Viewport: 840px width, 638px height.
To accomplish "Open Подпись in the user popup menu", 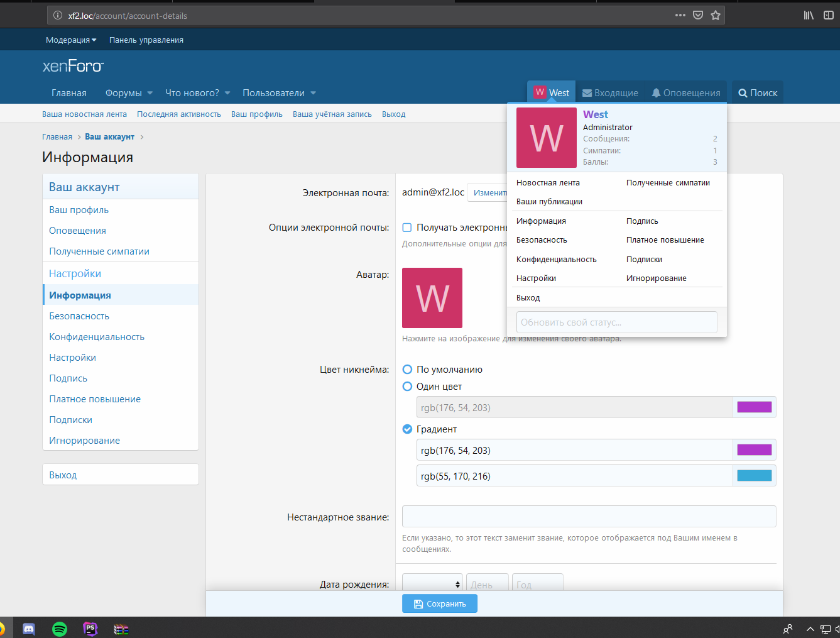I will 642,221.
